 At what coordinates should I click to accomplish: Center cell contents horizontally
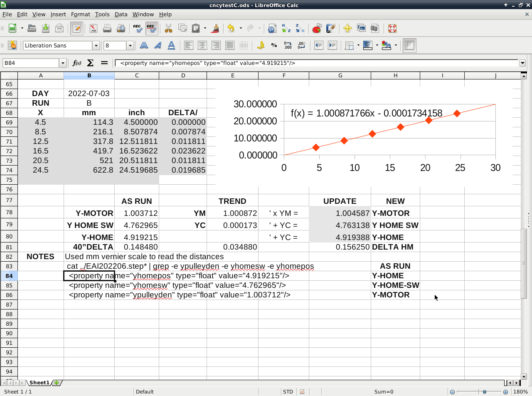[x=202, y=45]
